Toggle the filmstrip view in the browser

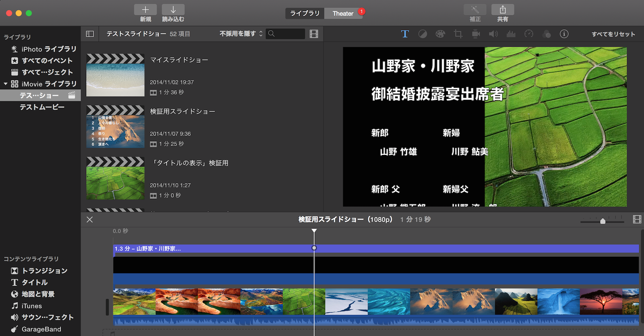coord(314,34)
